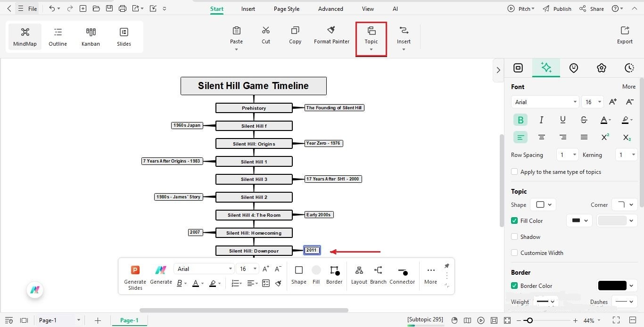Image resolution: width=644 pixels, height=327 pixels.
Task: Switch to the View tab
Action: [x=368, y=9]
